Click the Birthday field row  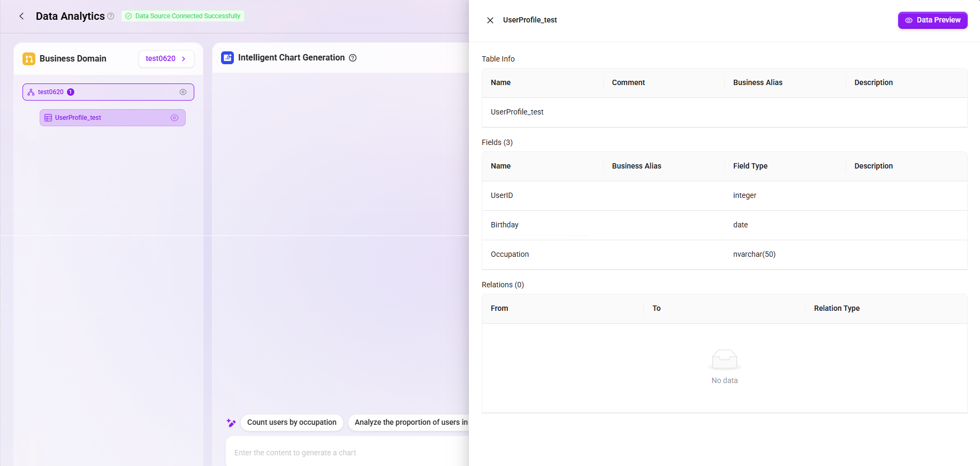(x=724, y=225)
